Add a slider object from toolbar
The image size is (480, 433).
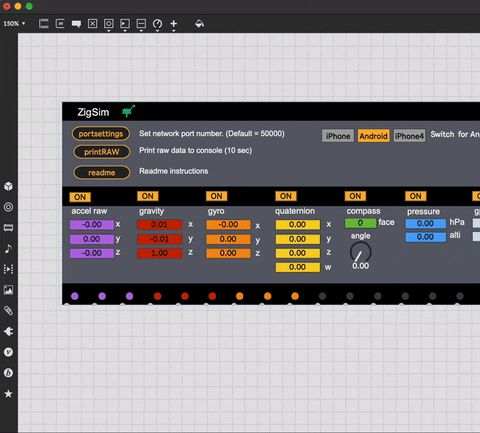click(x=141, y=24)
